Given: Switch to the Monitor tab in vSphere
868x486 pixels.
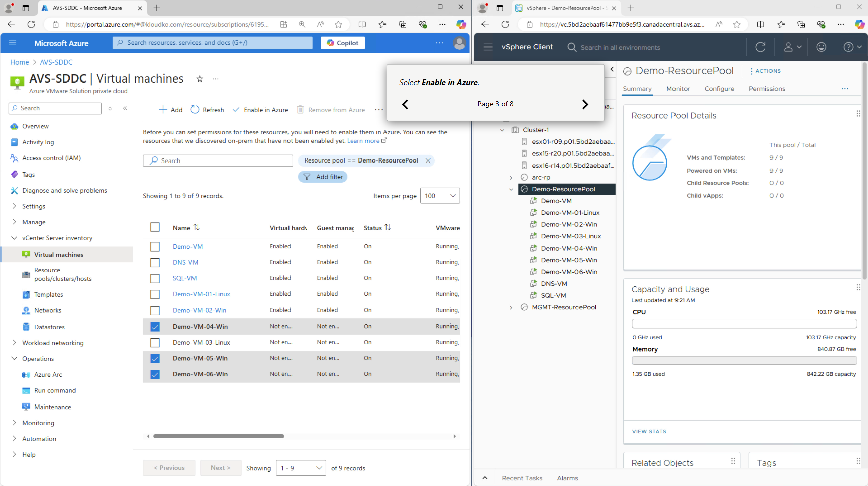Looking at the screenshot, I should click(678, 89).
